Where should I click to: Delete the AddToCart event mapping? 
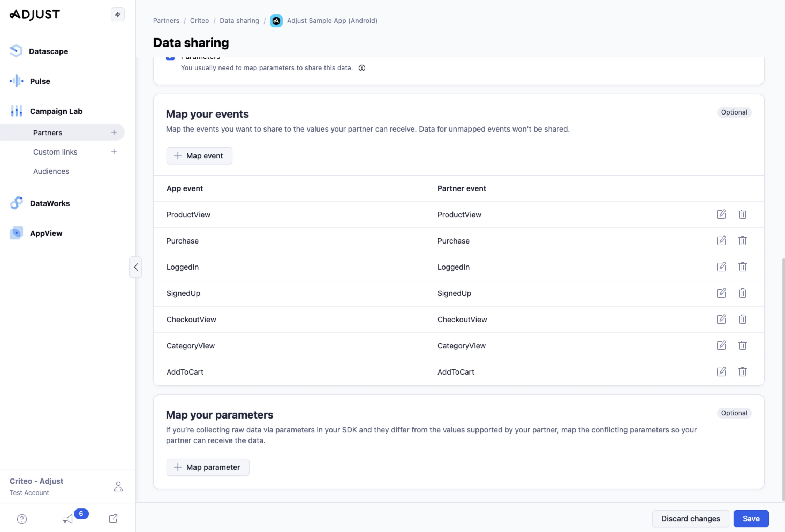coord(742,372)
